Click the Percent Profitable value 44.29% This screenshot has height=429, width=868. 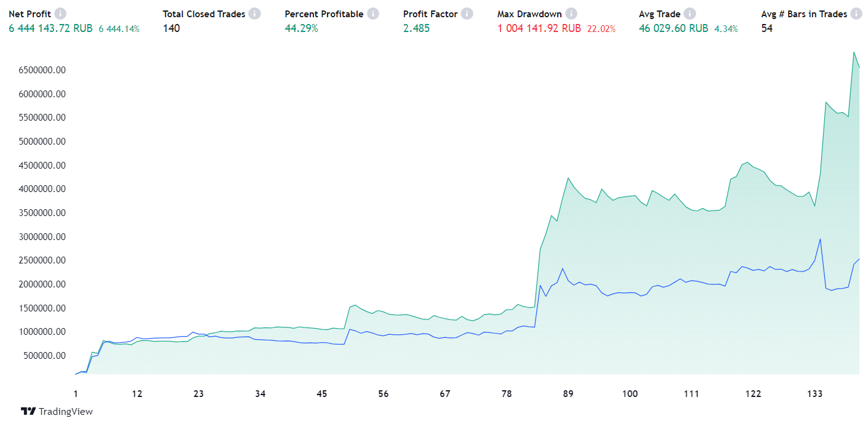click(301, 28)
